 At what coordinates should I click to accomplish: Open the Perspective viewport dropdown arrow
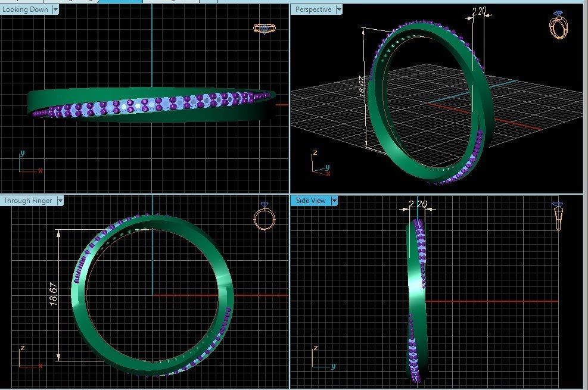point(339,10)
